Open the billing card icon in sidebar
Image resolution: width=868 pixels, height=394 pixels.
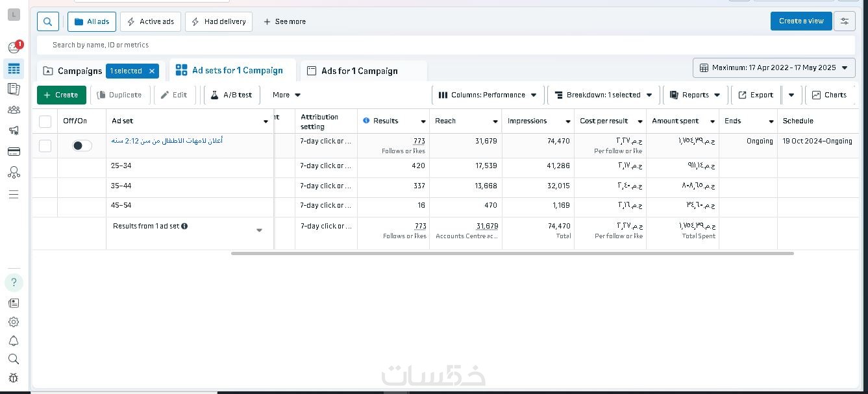pos(14,151)
